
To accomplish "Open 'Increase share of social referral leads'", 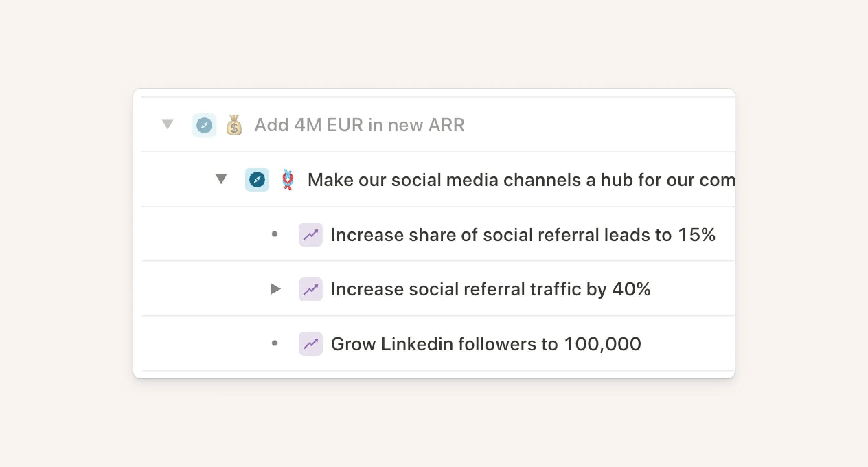I will point(523,235).
